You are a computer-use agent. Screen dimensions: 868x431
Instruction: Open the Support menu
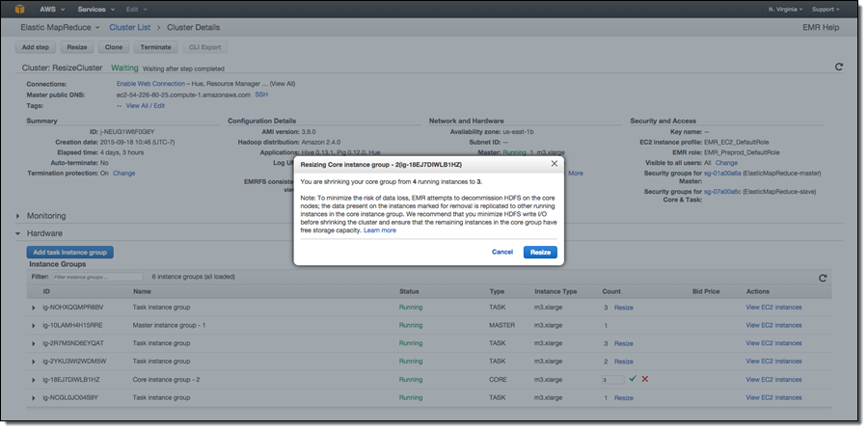(x=828, y=9)
